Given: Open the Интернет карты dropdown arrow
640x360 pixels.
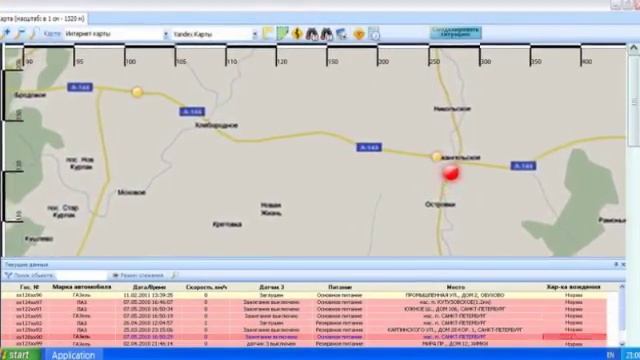Looking at the screenshot, I should click(x=166, y=35).
